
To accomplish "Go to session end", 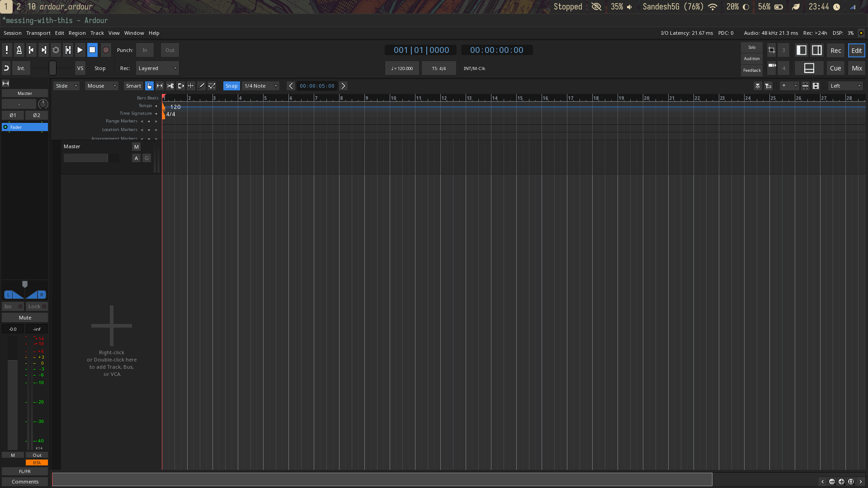I will [43, 50].
